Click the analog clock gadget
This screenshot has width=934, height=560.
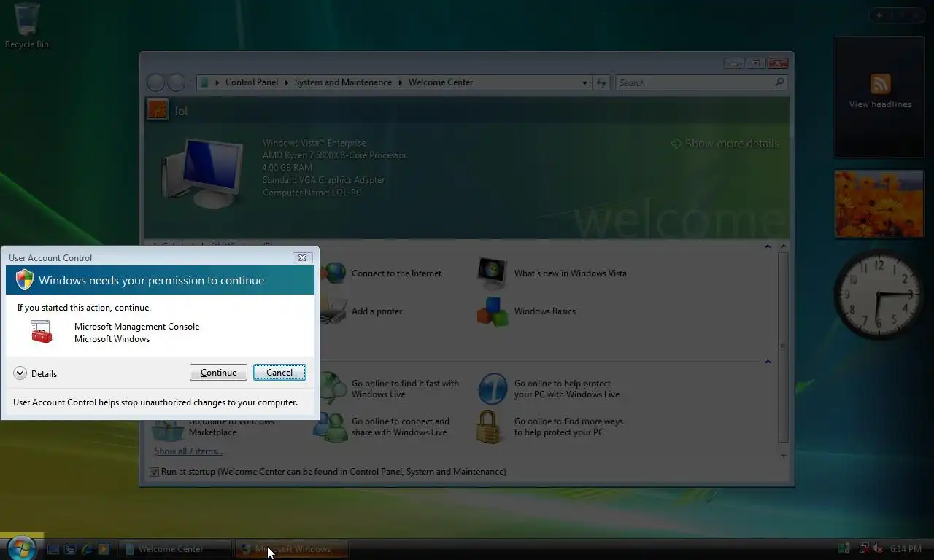pos(879,295)
